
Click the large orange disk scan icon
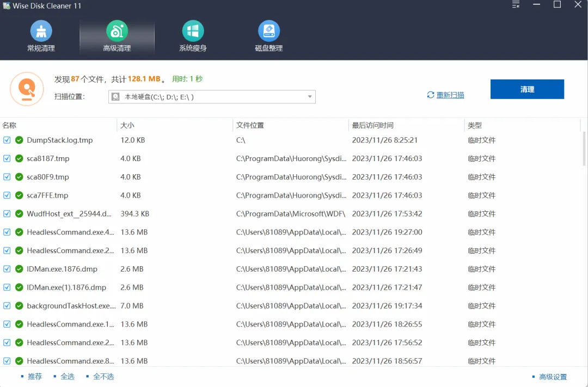(x=27, y=89)
